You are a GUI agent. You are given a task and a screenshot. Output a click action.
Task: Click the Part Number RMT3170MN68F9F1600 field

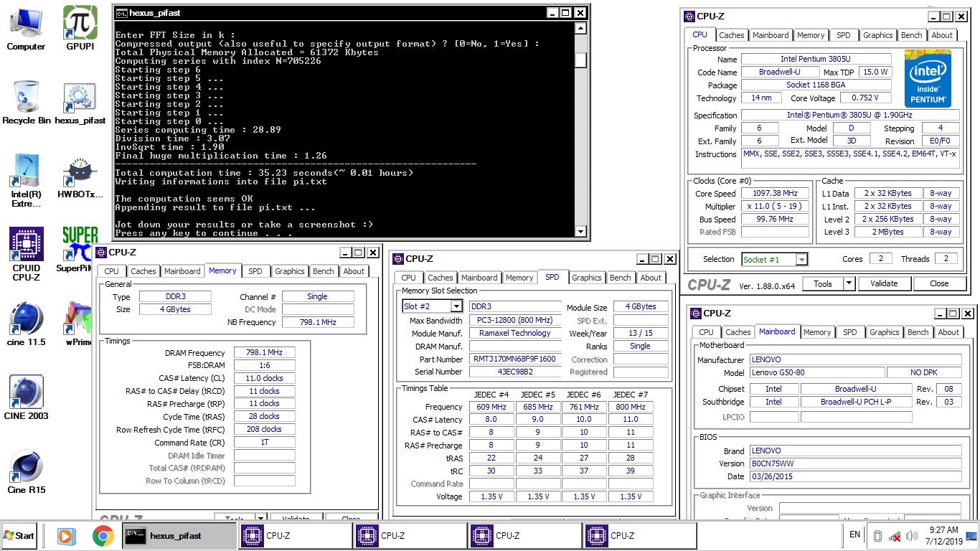515,359
